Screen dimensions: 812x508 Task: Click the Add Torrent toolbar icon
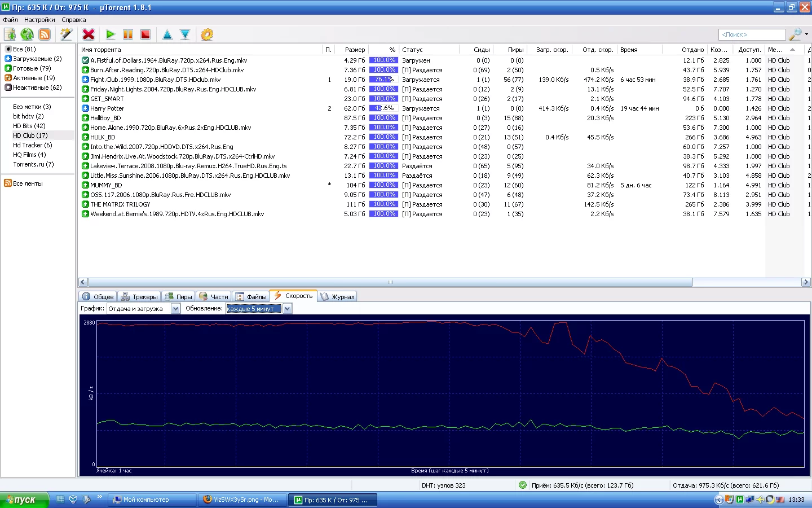click(10, 34)
